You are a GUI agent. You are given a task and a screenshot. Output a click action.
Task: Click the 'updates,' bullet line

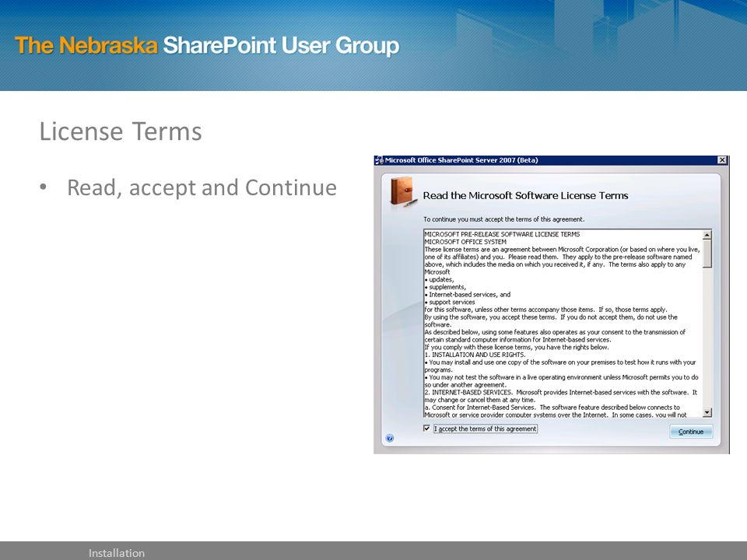tap(439, 279)
